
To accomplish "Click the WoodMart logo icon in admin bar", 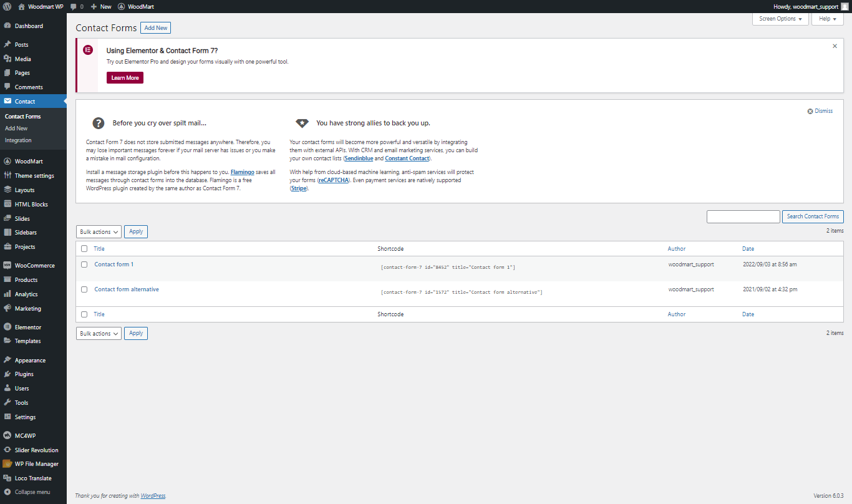I will (x=121, y=6).
